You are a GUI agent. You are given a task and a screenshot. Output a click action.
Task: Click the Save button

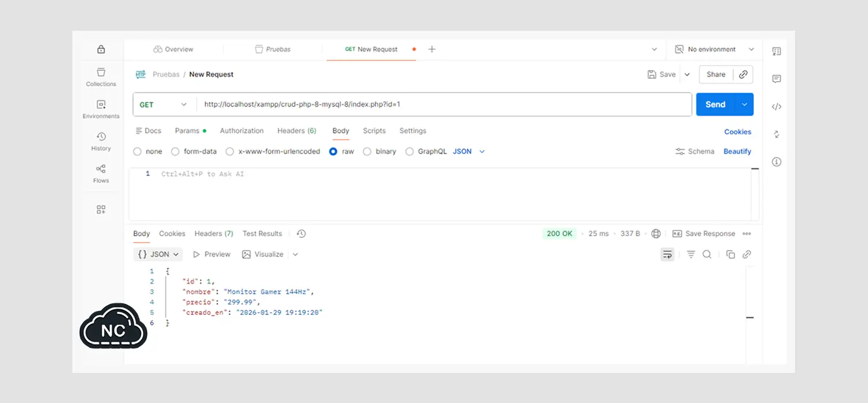661,75
